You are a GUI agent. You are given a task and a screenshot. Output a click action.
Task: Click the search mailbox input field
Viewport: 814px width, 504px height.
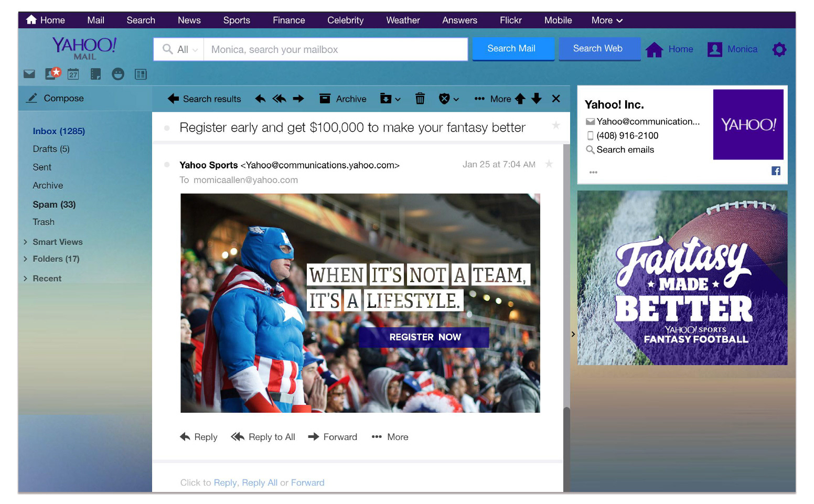(336, 49)
